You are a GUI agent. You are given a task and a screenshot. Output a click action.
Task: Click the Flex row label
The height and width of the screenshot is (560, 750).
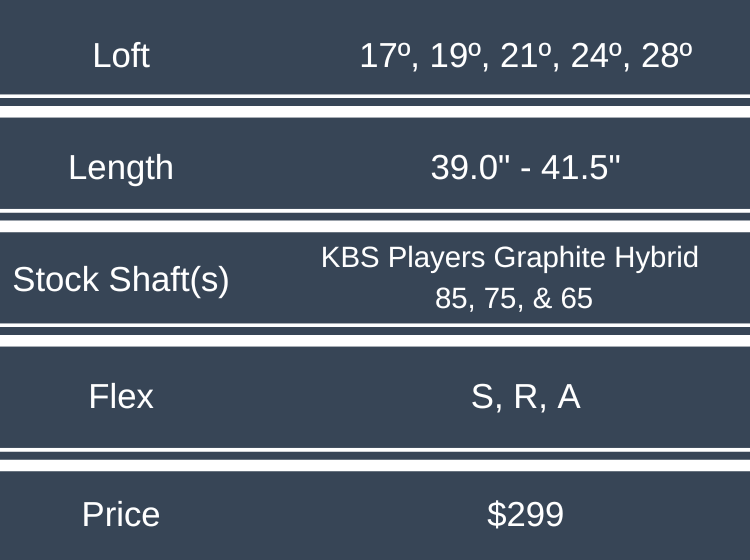click(x=121, y=397)
